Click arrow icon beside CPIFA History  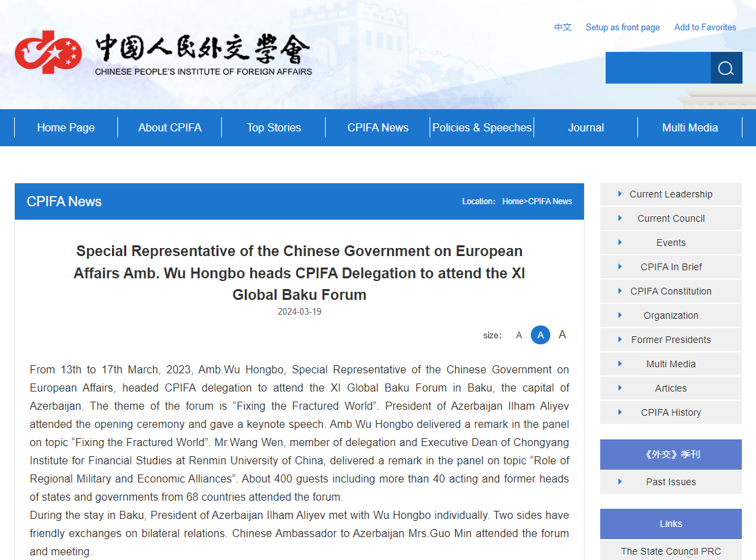tap(620, 412)
